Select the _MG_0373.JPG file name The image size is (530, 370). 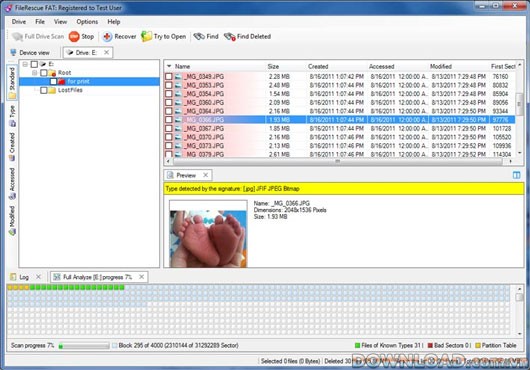click(x=204, y=146)
